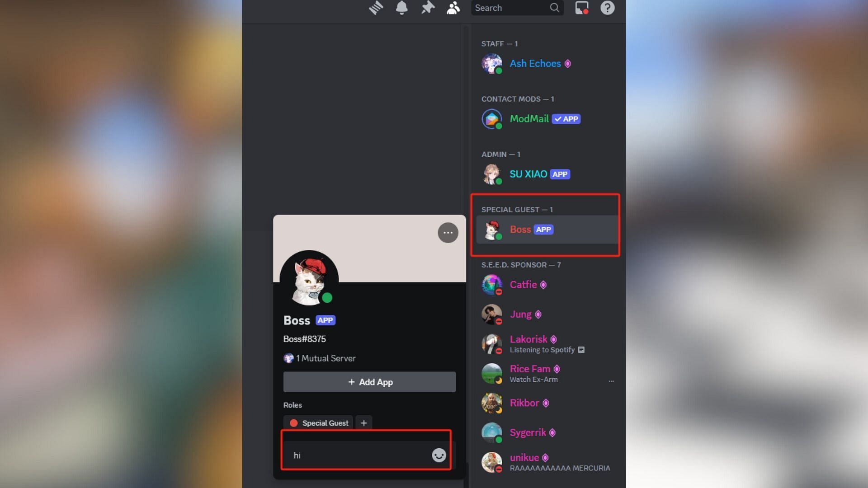Open help icon menu
The image size is (868, 488).
608,7
